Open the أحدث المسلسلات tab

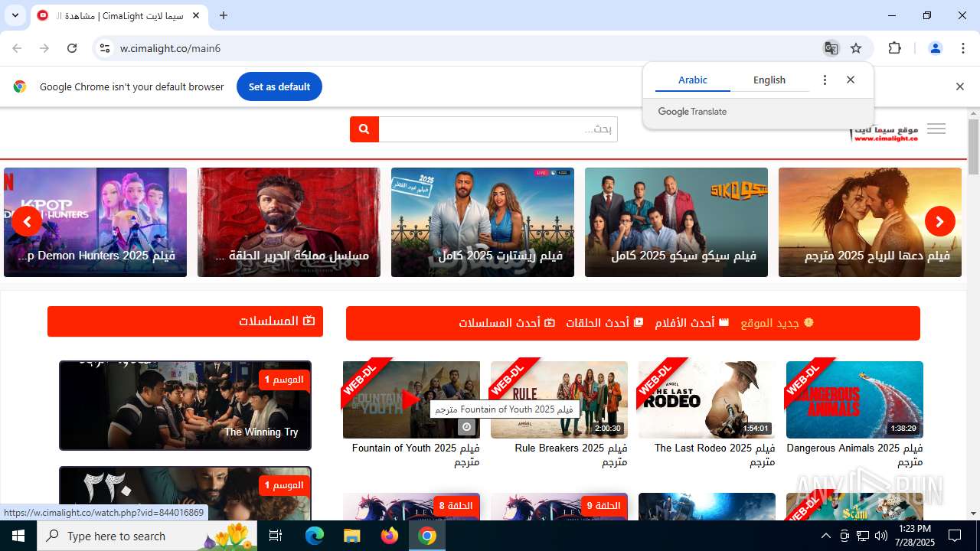pyautogui.click(x=507, y=323)
